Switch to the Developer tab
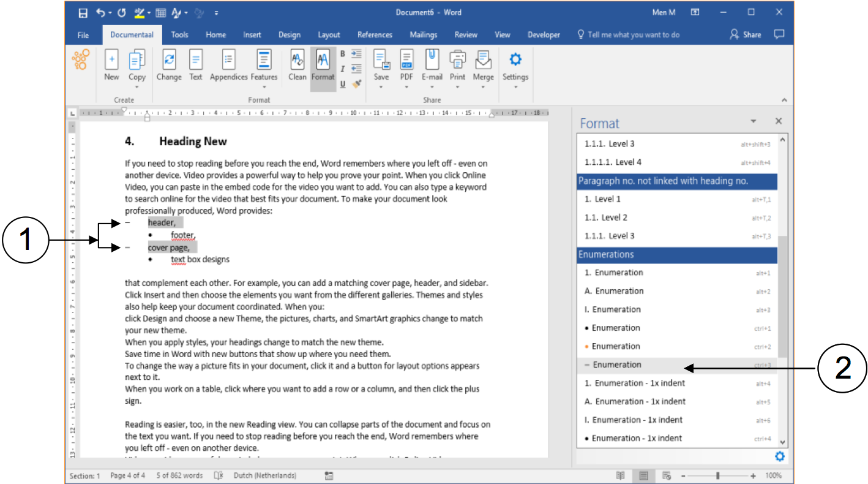 (x=544, y=35)
